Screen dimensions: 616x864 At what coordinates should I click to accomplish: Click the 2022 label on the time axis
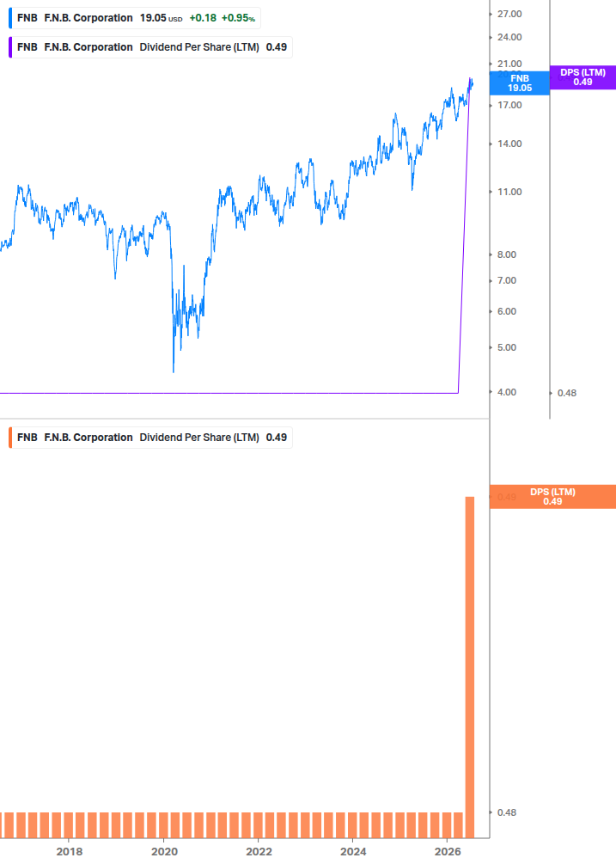pos(259,852)
